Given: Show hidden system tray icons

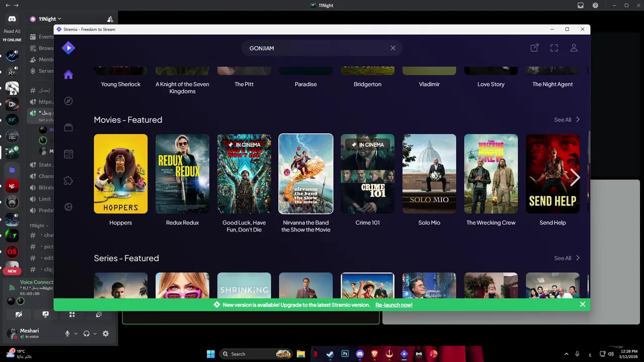Looking at the screenshot, I should (x=566, y=354).
